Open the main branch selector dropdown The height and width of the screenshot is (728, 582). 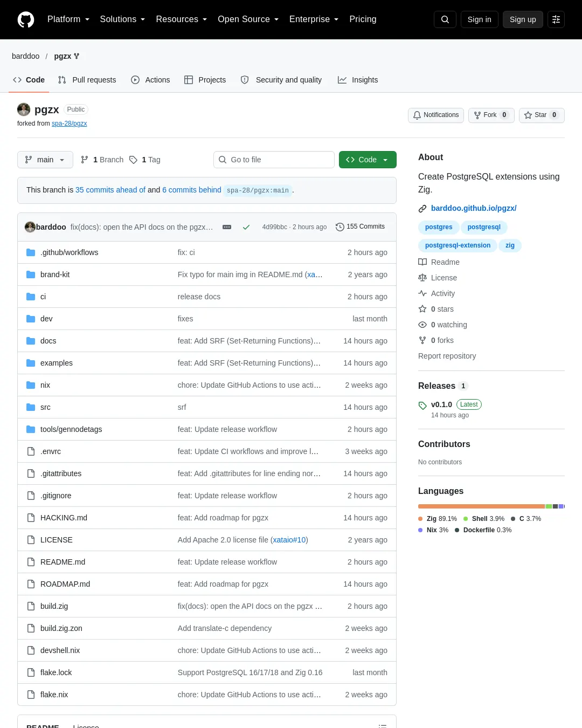(45, 160)
